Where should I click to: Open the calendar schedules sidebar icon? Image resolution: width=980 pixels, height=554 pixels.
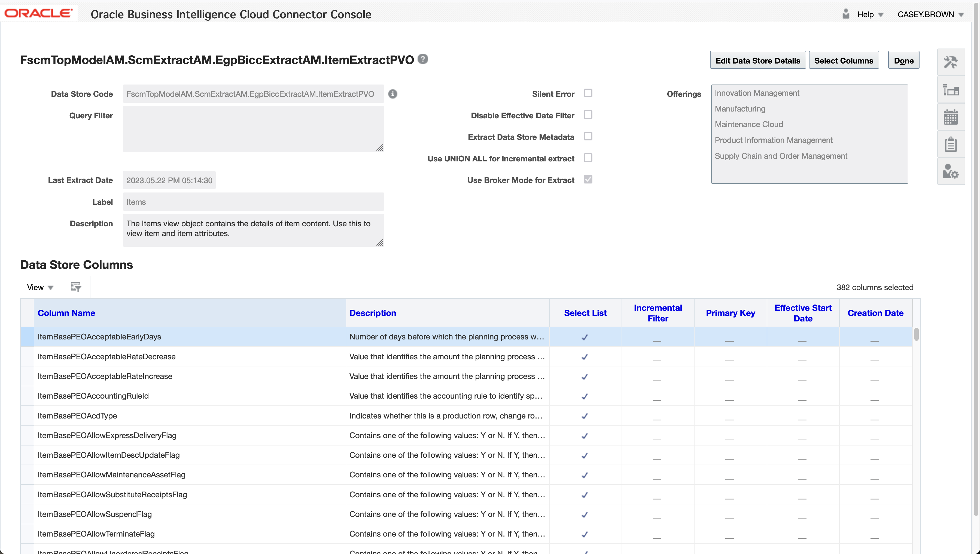(x=950, y=117)
